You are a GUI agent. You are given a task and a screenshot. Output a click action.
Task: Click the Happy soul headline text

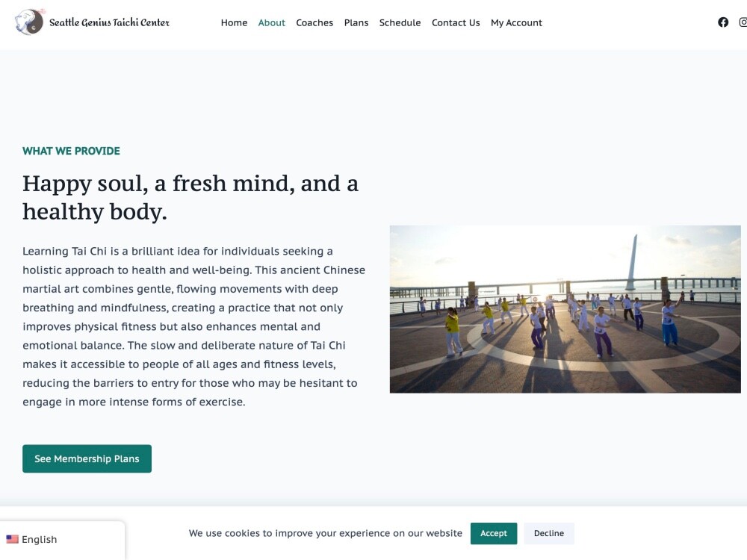[x=190, y=197]
